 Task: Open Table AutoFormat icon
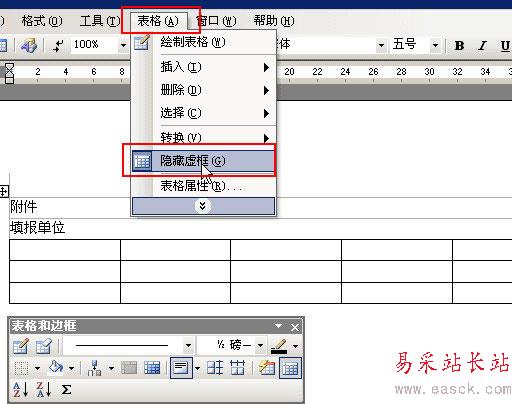pyautogui.click(x=267, y=368)
